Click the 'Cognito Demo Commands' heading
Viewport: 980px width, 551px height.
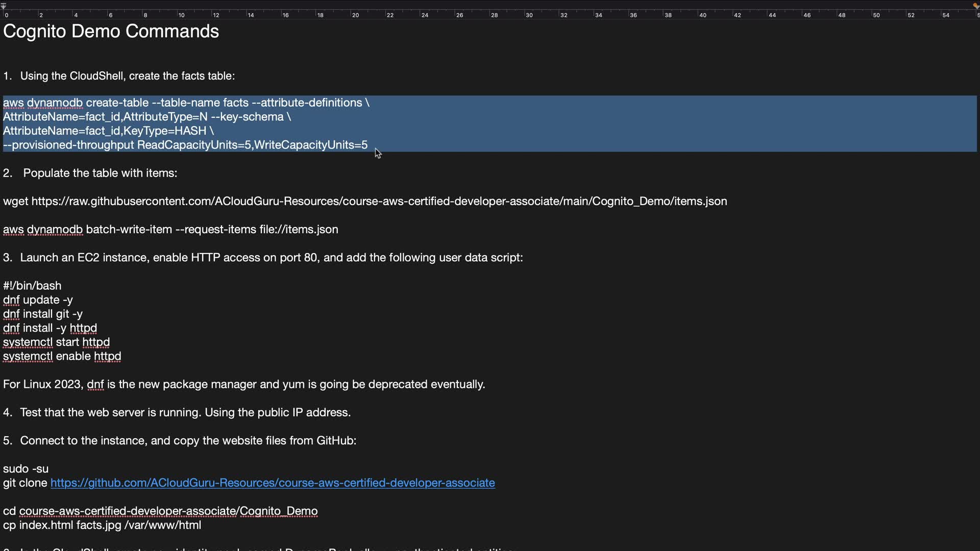(x=111, y=32)
